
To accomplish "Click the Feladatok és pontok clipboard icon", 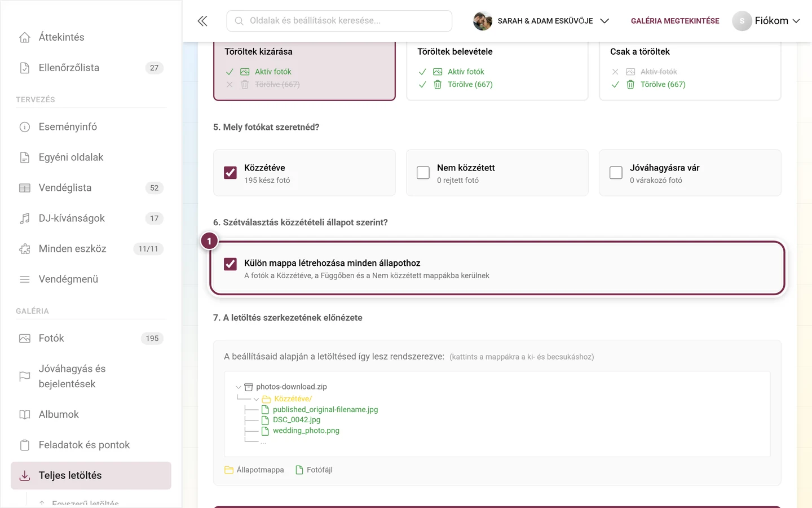I will pyautogui.click(x=25, y=445).
